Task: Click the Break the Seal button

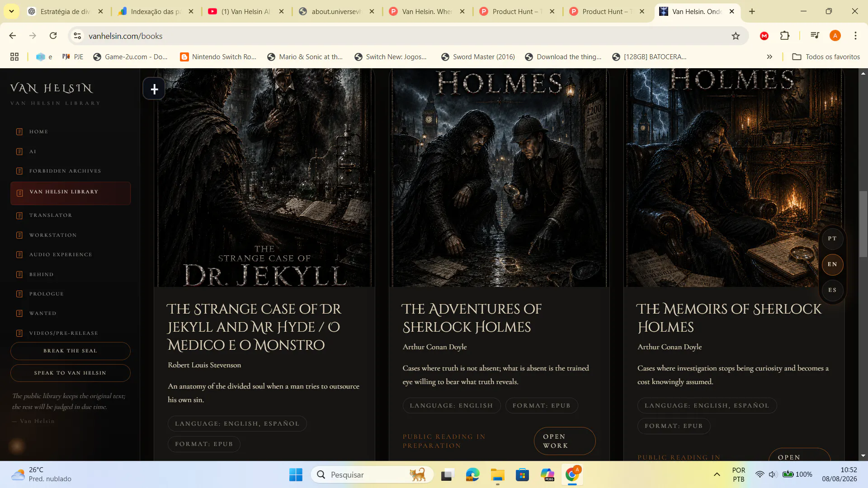Action: click(71, 351)
